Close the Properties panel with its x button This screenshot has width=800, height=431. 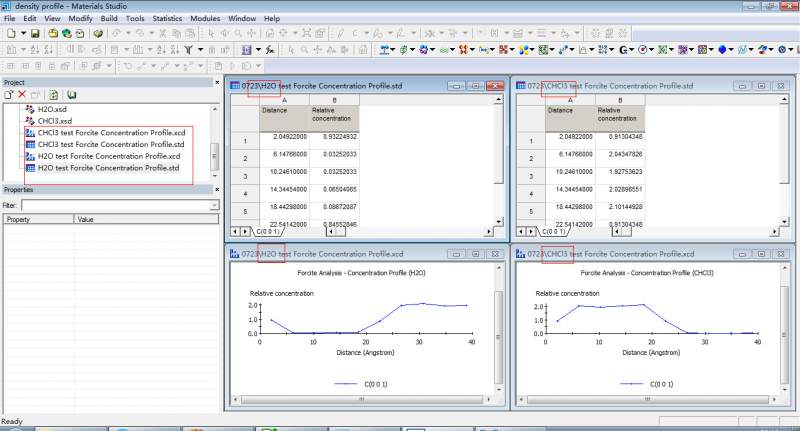point(217,189)
